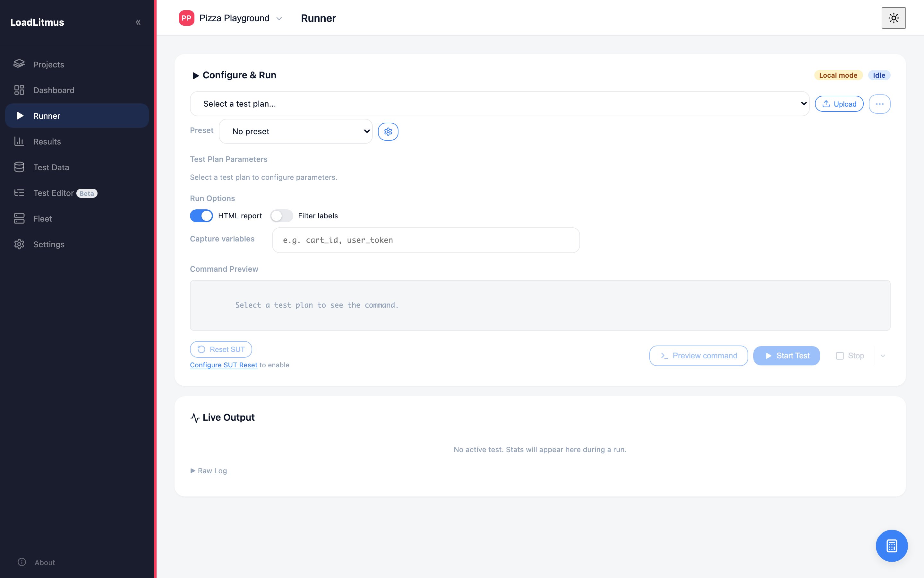Click the Settings gear icon in sidebar
The height and width of the screenshot is (578, 924).
(19, 244)
